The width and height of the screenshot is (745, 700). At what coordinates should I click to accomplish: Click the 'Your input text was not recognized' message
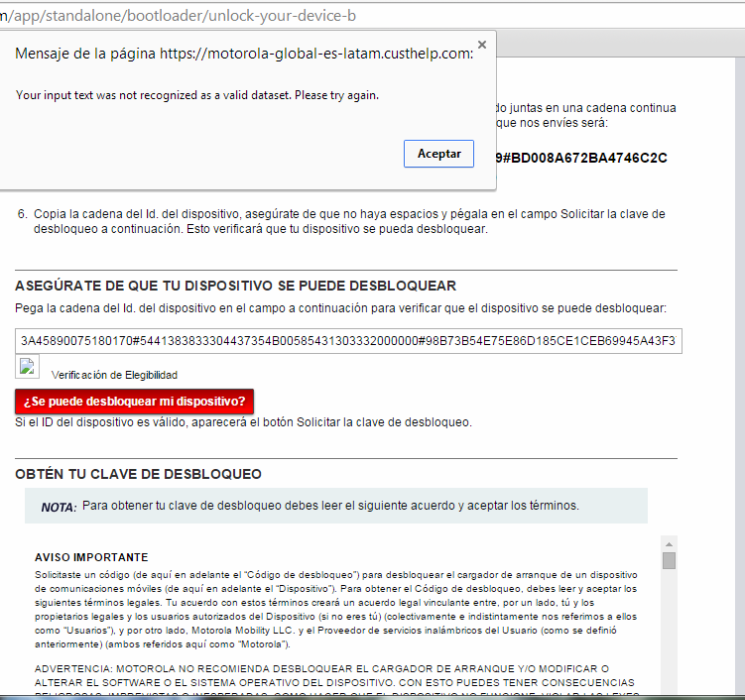click(197, 95)
